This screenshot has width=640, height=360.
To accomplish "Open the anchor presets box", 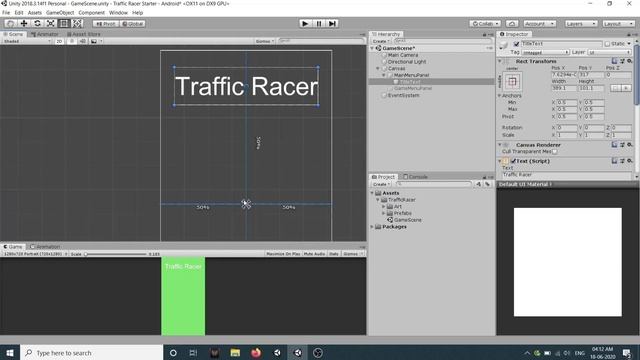I will [x=512, y=82].
